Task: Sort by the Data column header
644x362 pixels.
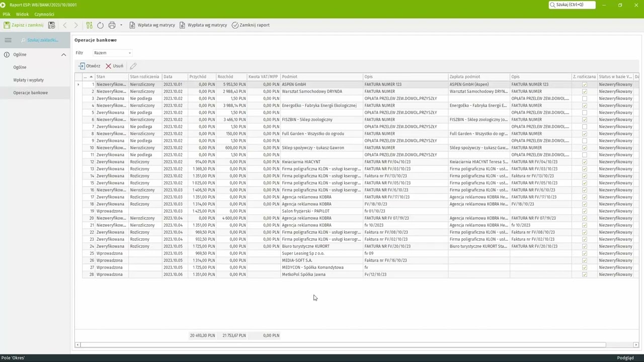Action: tap(174, 77)
